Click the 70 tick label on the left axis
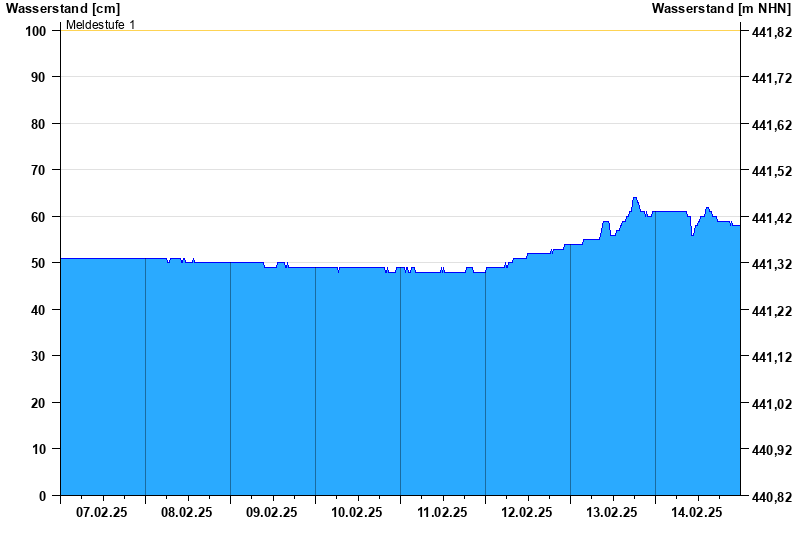Viewport: 800px width, 550px height. [x=40, y=170]
